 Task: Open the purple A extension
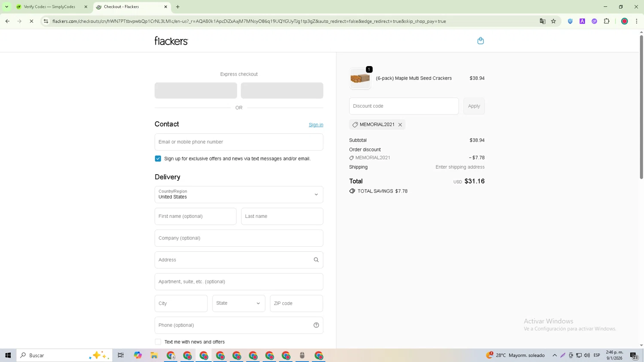point(582,21)
